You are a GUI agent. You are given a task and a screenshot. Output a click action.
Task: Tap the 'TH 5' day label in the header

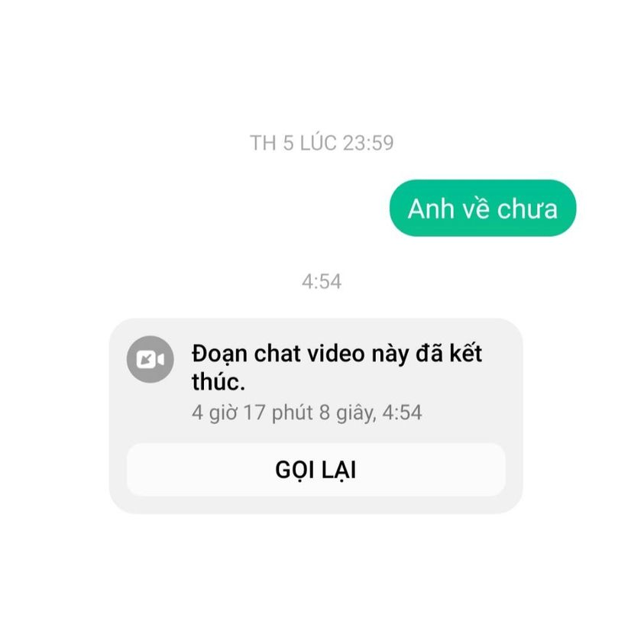tap(271, 143)
